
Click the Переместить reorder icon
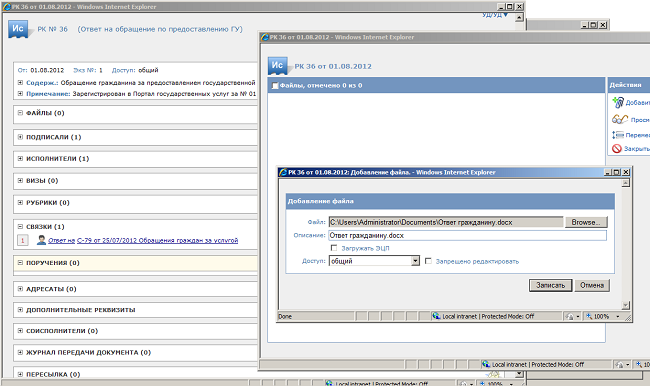pos(618,135)
